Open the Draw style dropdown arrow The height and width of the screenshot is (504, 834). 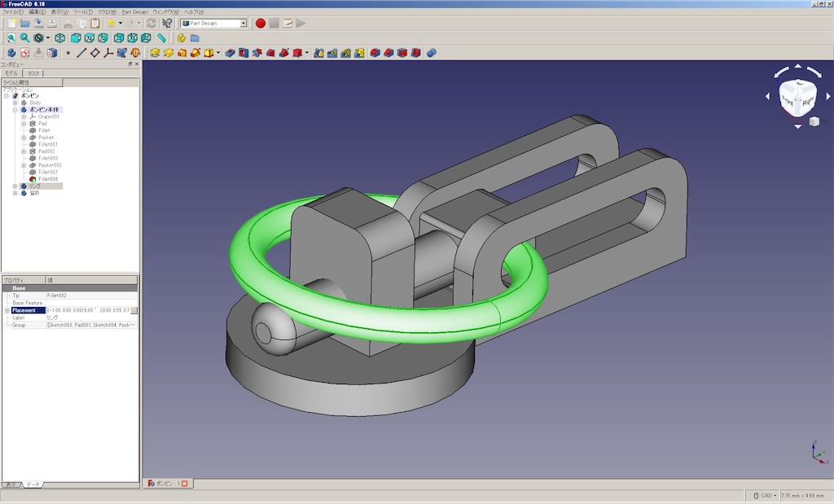coord(48,38)
